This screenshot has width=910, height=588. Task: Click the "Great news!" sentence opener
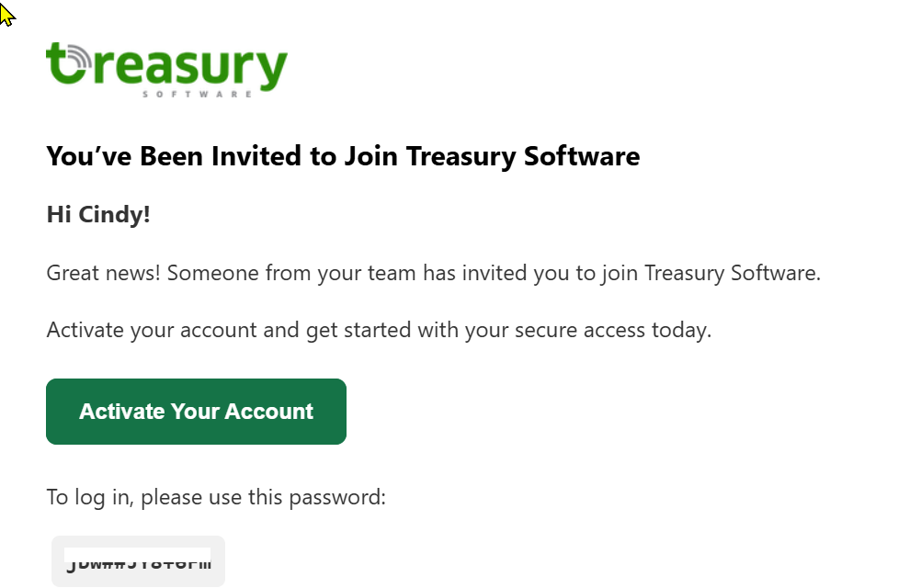(x=104, y=273)
